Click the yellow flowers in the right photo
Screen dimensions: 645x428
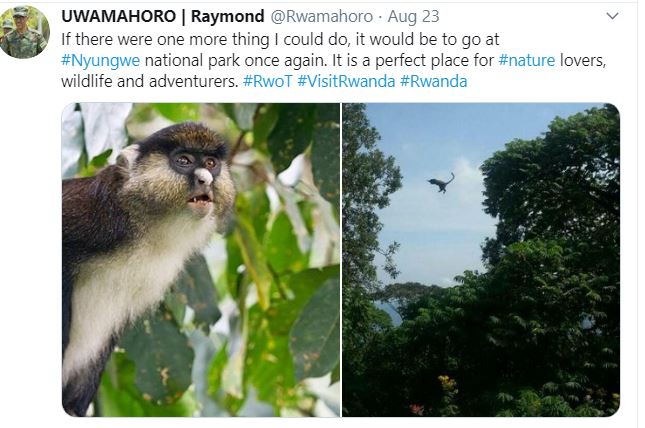click(x=446, y=385)
